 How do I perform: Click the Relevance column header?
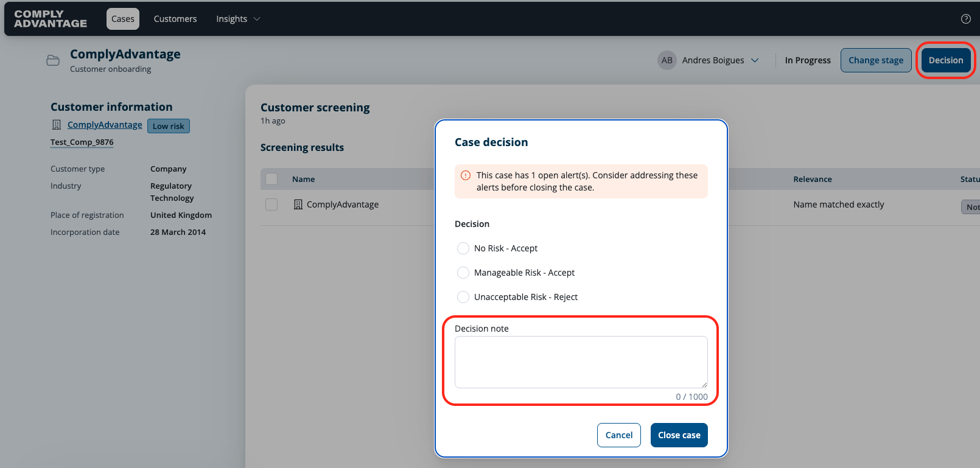813,179
